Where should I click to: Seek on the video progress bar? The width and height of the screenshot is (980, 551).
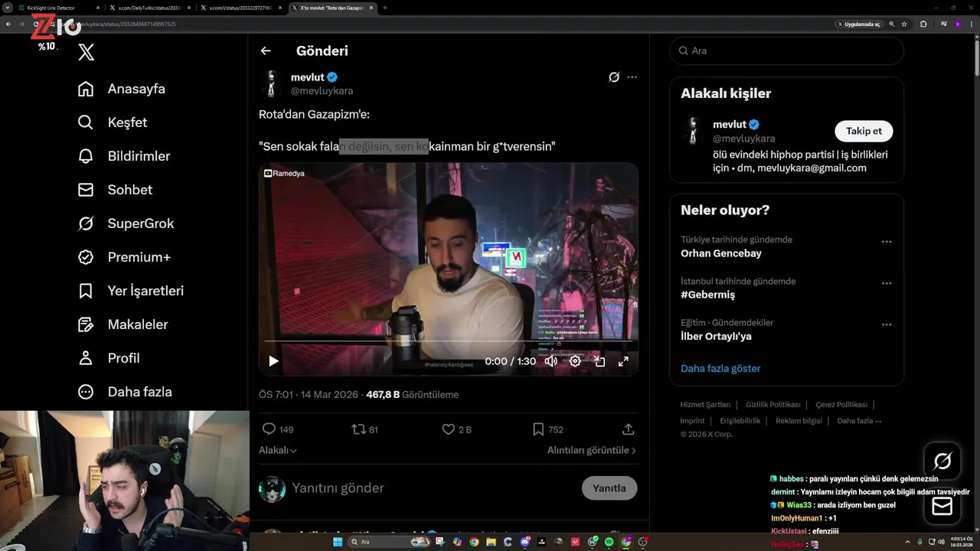pyautogui.click(x=449, y=341)
